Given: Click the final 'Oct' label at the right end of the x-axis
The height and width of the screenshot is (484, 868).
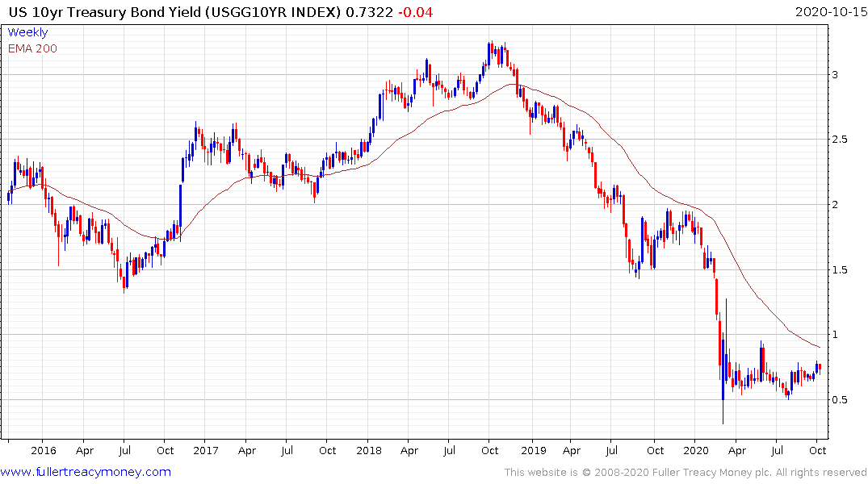Looking at the screenshot, I should [818, 450].
